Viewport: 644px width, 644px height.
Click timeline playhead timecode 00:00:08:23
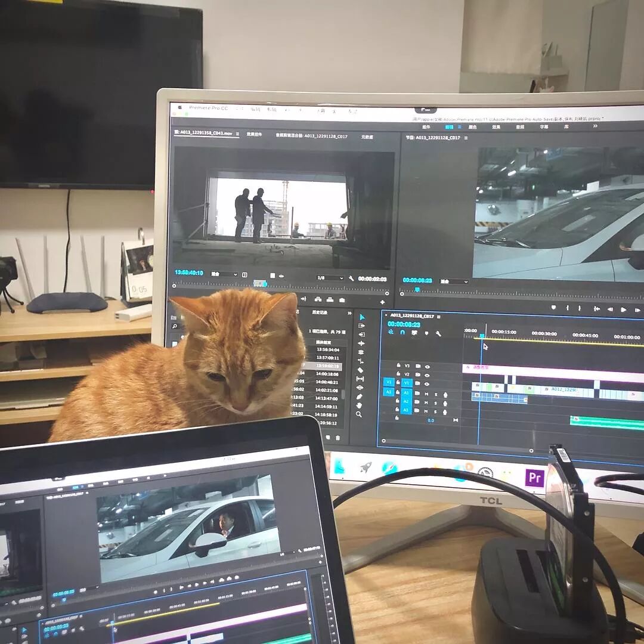point(404,324)
